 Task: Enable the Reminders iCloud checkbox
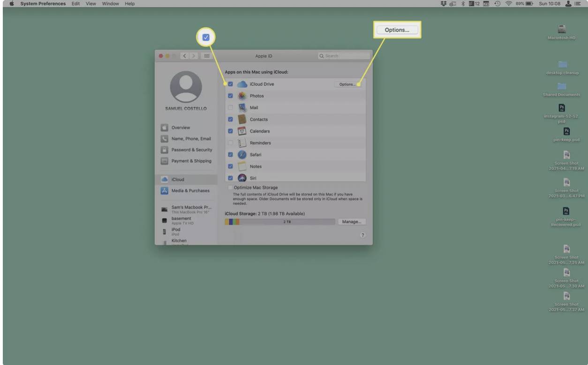pos(230,143)
